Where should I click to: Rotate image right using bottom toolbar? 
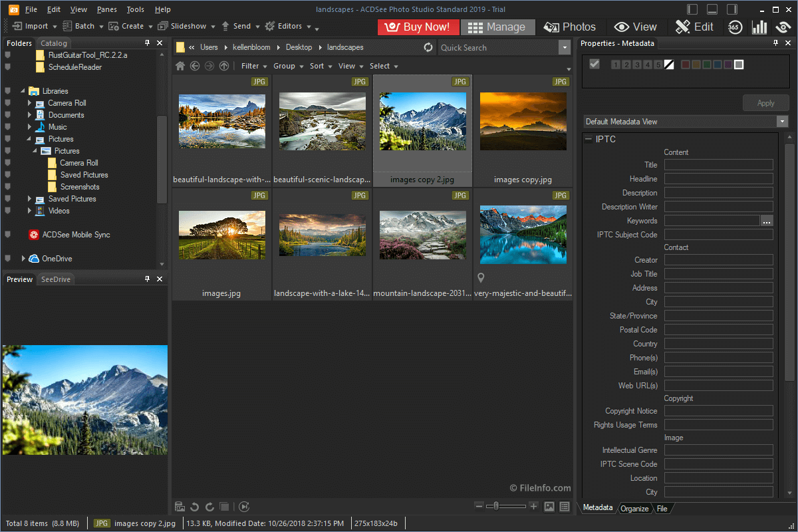(209, 507)
